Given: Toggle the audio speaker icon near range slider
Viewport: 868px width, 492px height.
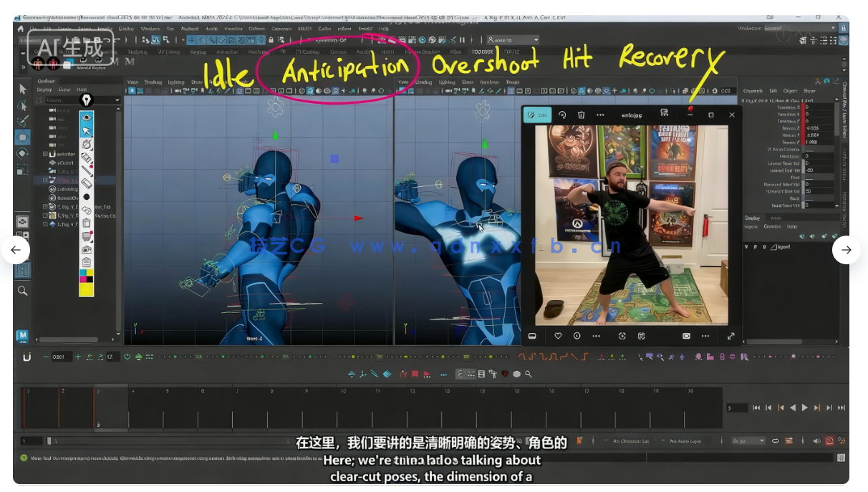Looking at the screenshot, I should click(x=816, y=441).
